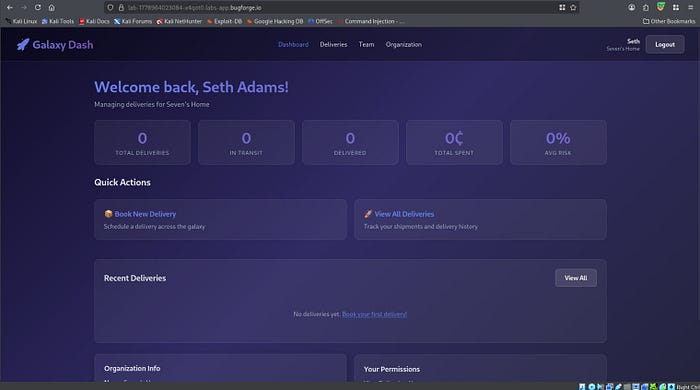Click the Recent Deliveries heading
Screen dimensions: 700x390
pos(135,278)
